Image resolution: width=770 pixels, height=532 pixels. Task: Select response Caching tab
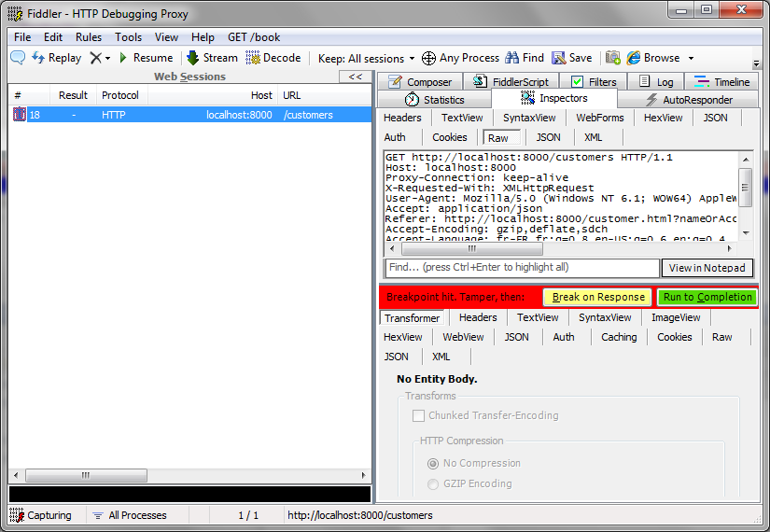(x=619, y=337)
